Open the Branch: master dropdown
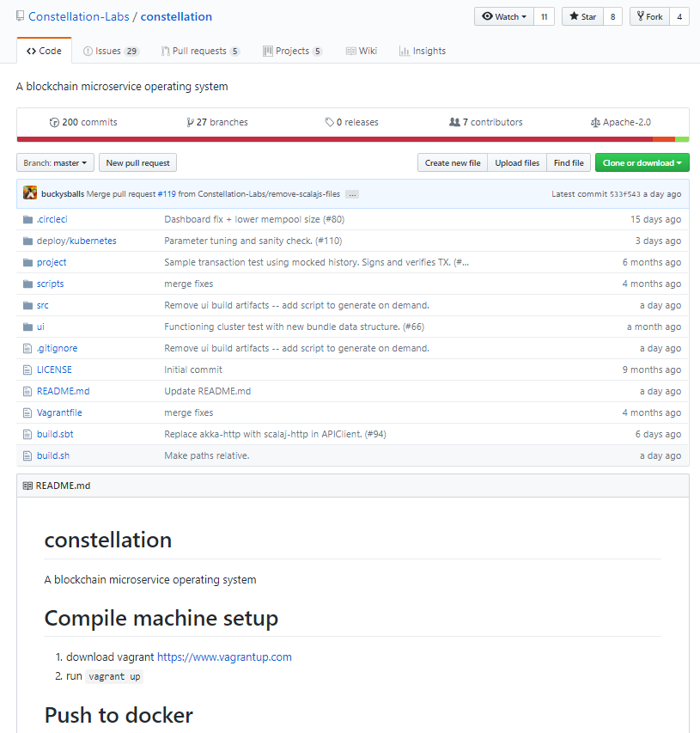The image size is (700, 733). [x=55, y=162]
